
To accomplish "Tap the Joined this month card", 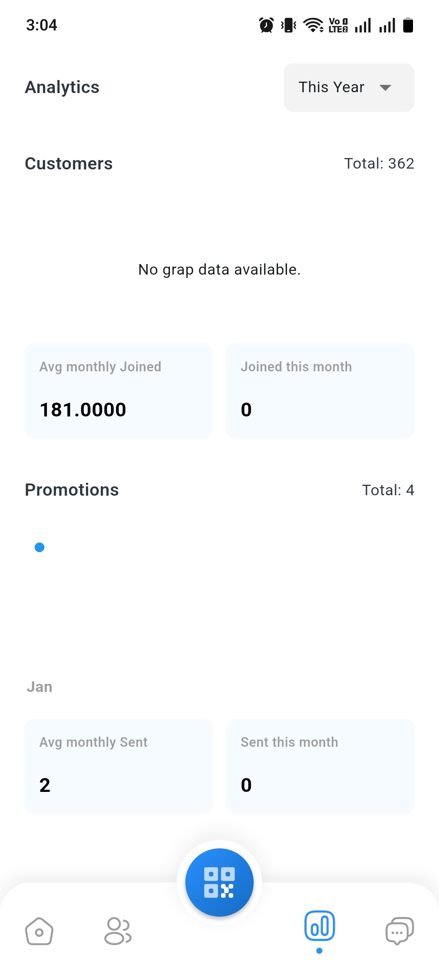I will tap(320, 391).
